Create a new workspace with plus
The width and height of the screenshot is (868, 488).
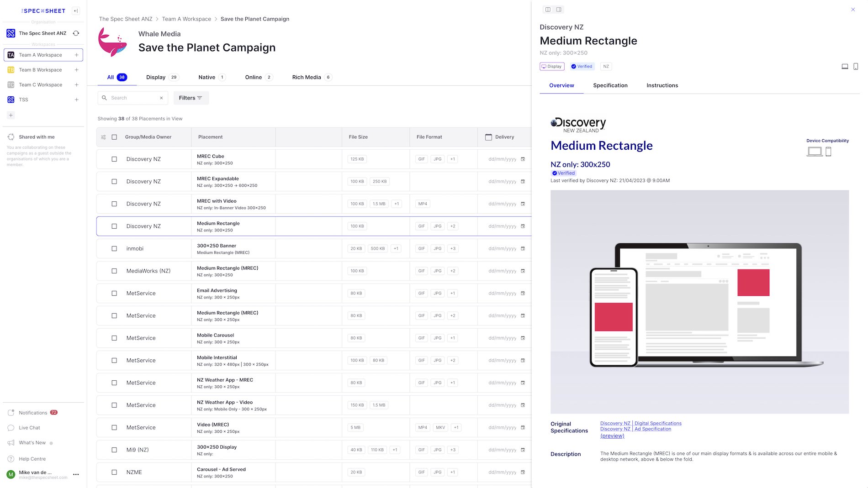click(x=11, y=115)
